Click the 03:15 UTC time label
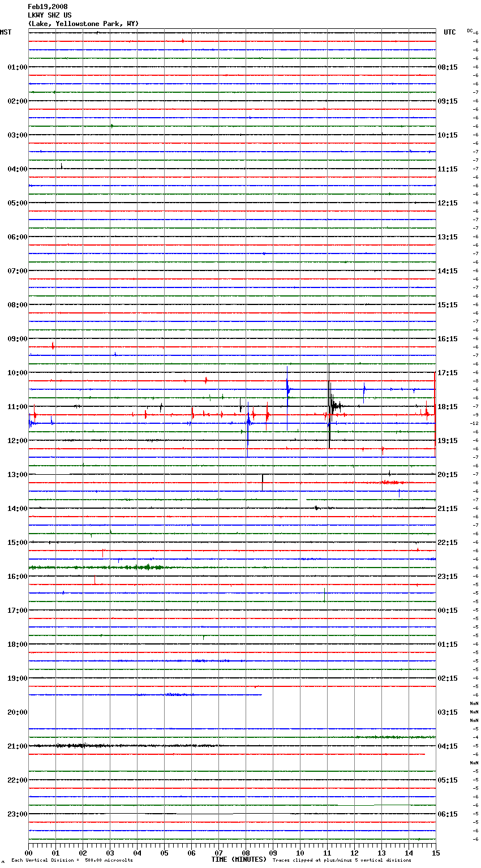The width and height of the screenshot is (481, 868). pos(448,712)
